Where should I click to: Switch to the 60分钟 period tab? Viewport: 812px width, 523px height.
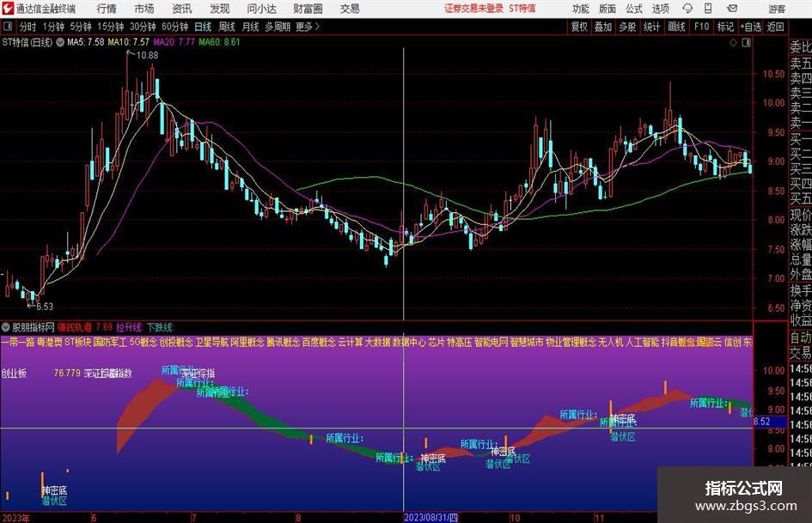coord(175,27)
